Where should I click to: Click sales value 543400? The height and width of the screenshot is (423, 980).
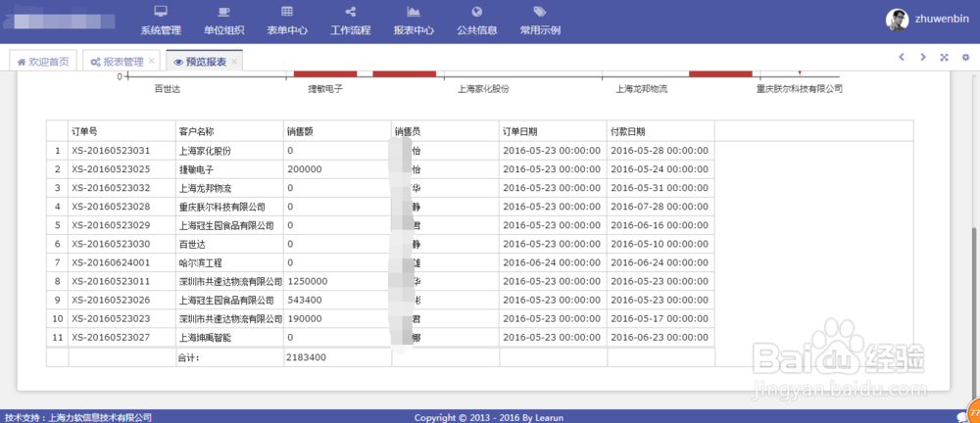[x=305, y=300]
